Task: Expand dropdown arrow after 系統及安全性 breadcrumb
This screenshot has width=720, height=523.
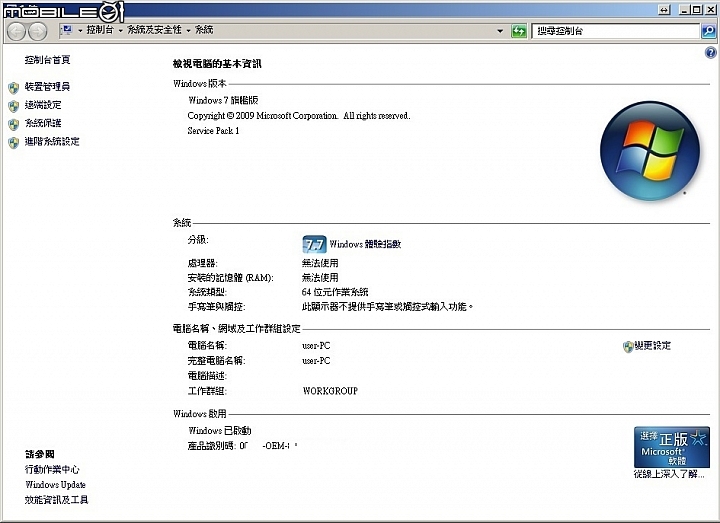Action: tap(188, 31)
